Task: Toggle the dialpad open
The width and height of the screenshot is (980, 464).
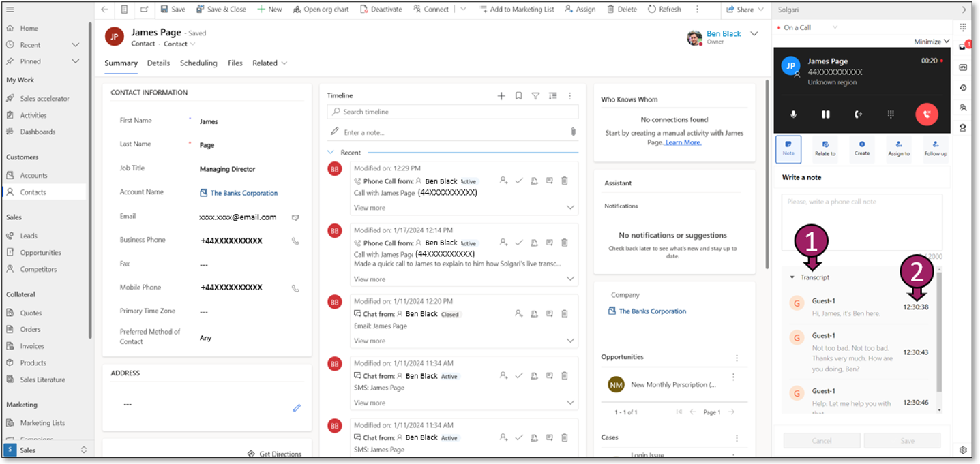Action: pyautogui.click(x=891, y=114)
